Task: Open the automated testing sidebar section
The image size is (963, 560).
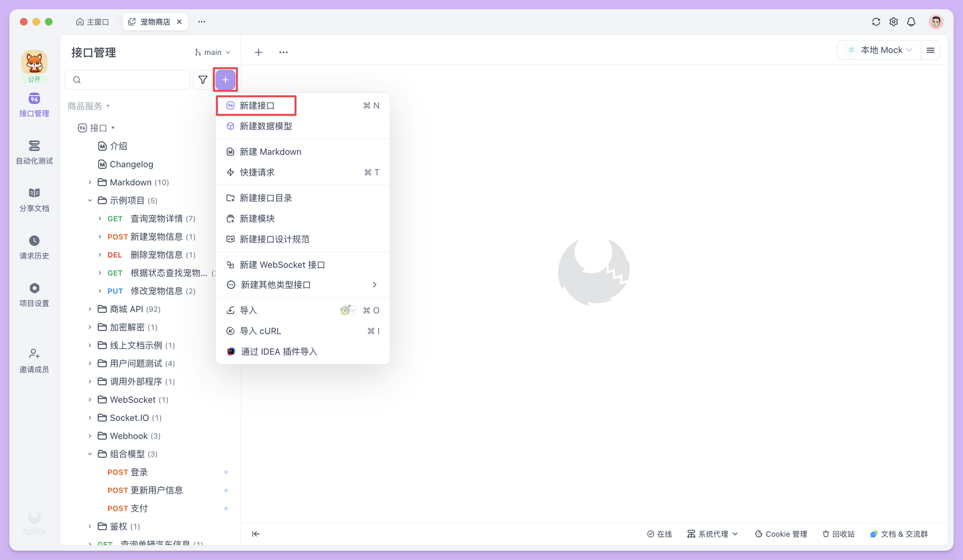Action: point(34,152)
